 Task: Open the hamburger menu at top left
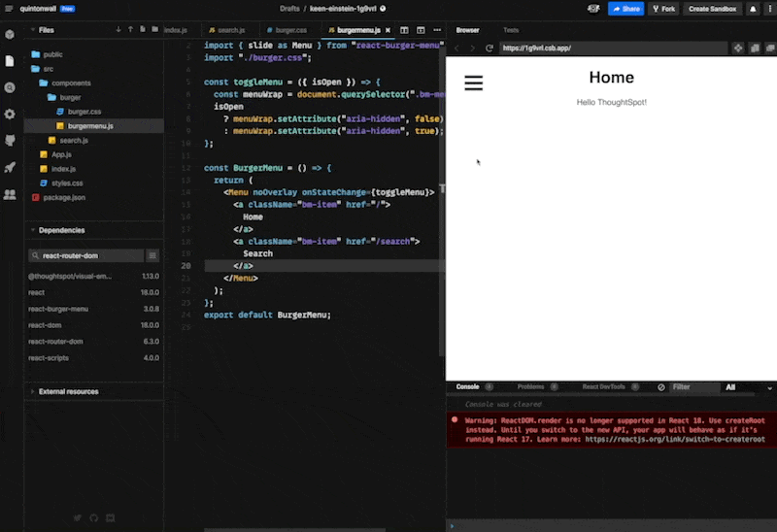coord(9,9)
